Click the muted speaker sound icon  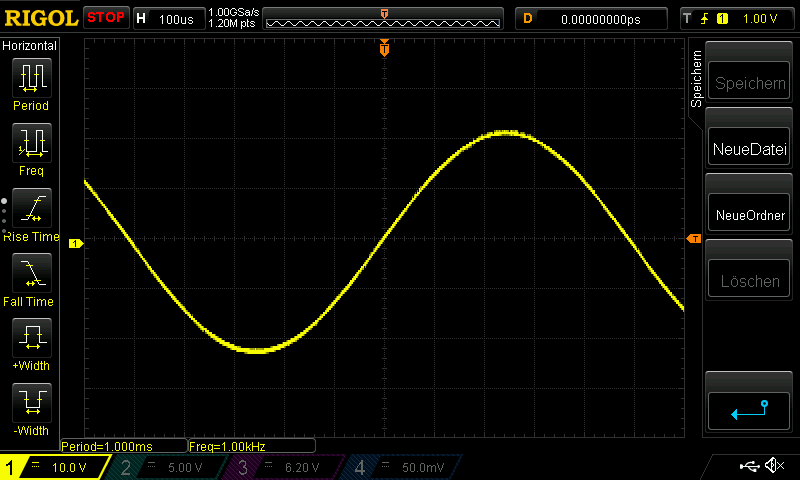tap(774, 465)
